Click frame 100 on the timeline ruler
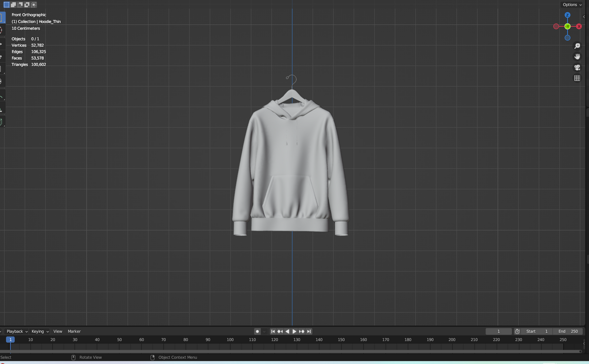The width and height of the screenshot is (589, 364). [230, 339]
